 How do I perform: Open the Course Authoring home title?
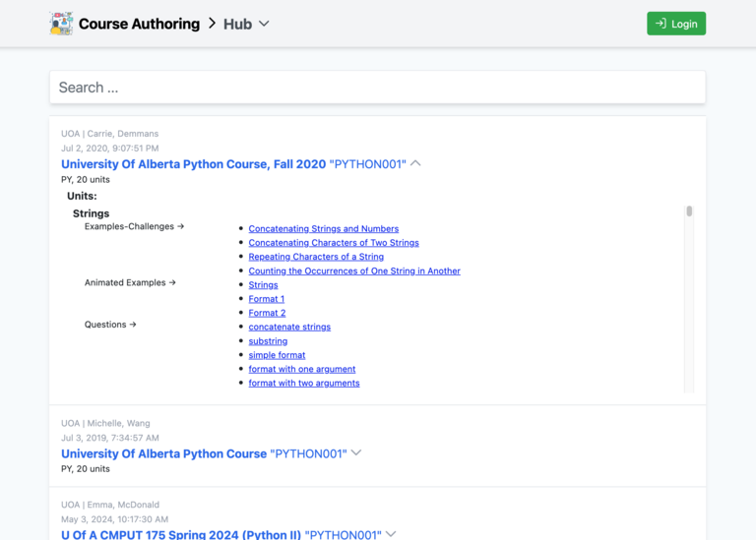pos(139,24)
